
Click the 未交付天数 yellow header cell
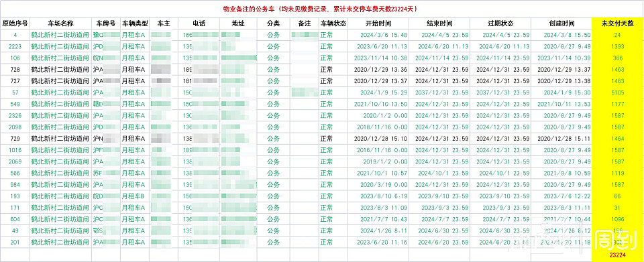coord(617,23)
